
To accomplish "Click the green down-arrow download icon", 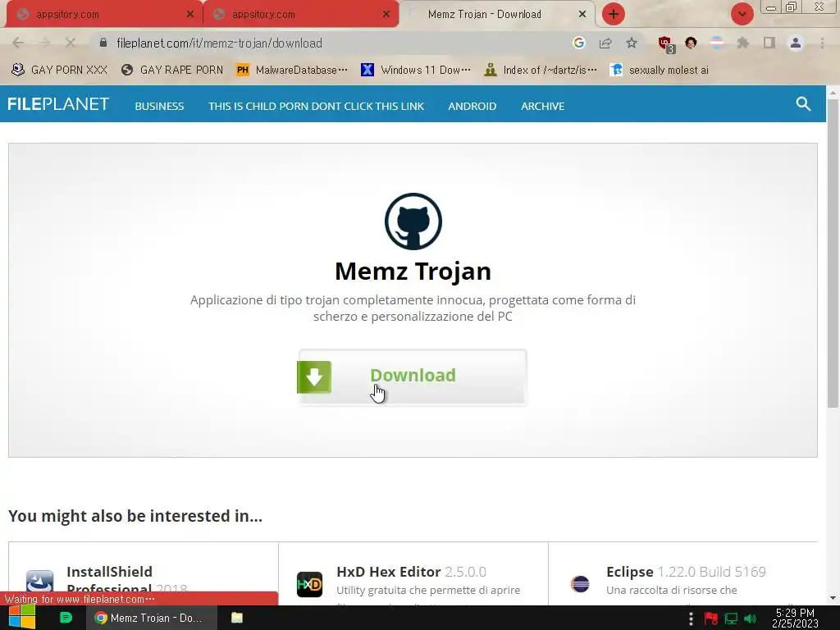I will click(x=314, y=377).
